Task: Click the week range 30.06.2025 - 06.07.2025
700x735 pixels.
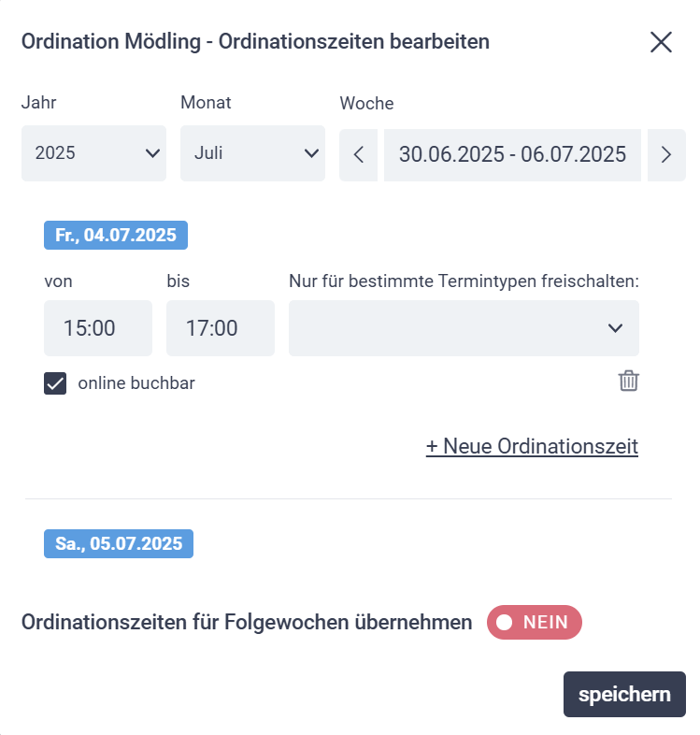Action: coord(512,154)
